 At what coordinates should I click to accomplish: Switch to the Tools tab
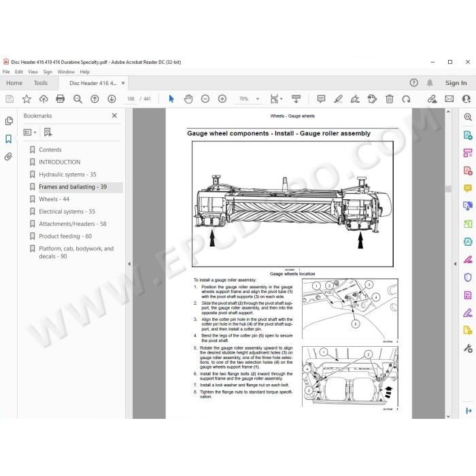41,83
